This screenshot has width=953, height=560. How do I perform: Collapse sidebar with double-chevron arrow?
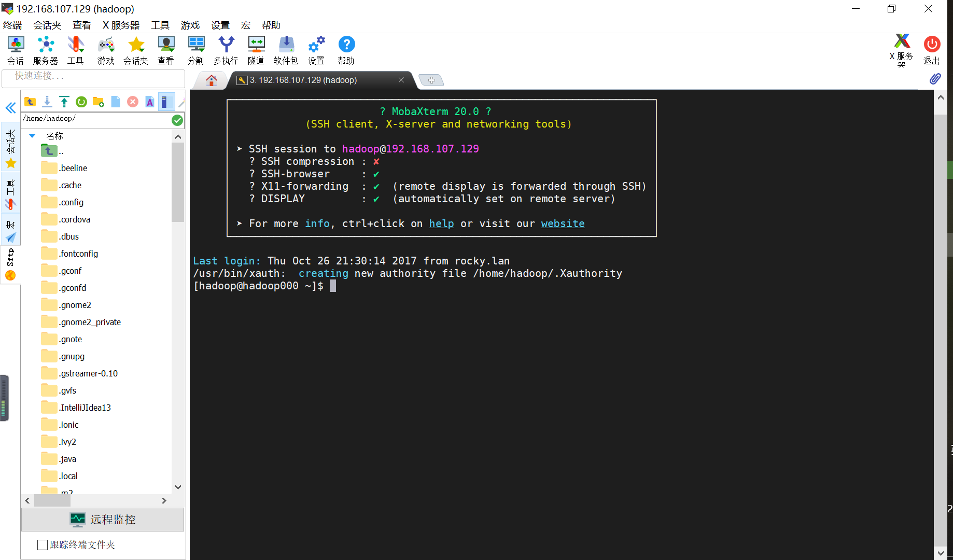coord(10,108)
